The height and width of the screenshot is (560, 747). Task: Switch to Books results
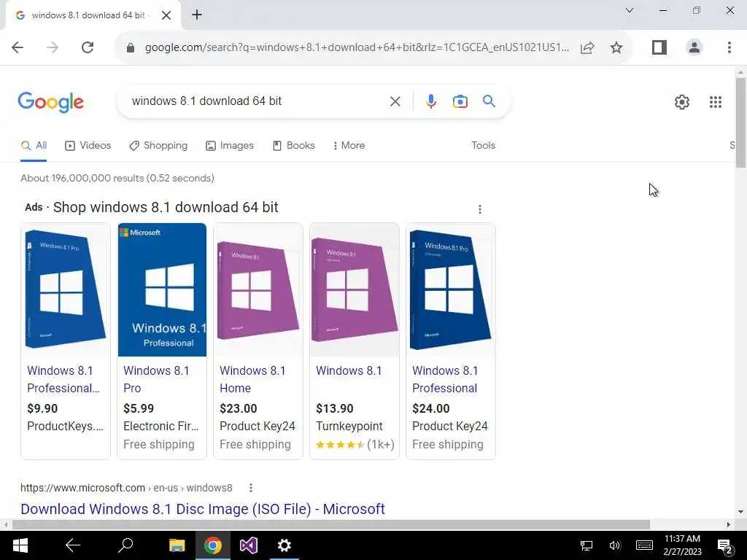293,146
